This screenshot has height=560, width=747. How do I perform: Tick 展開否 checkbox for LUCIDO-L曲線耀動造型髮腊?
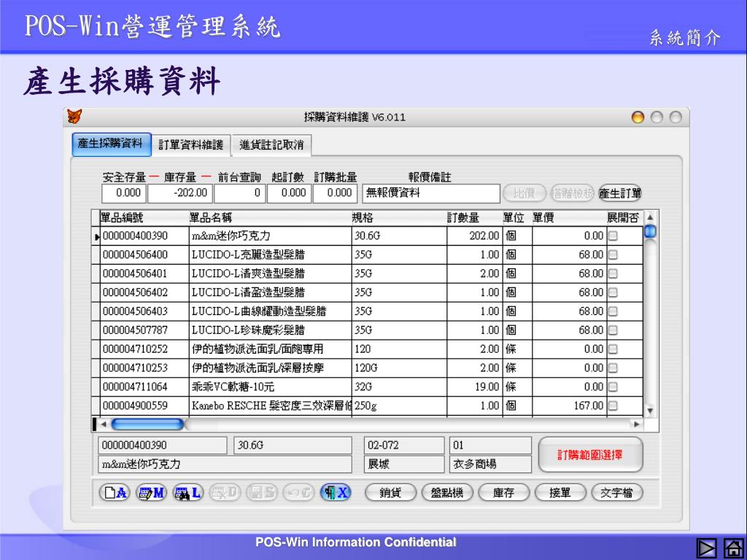[613, 311]
